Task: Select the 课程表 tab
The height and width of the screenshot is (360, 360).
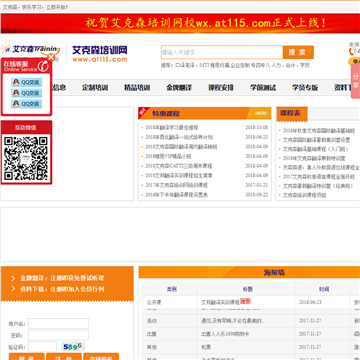Action: coord(292,113)
